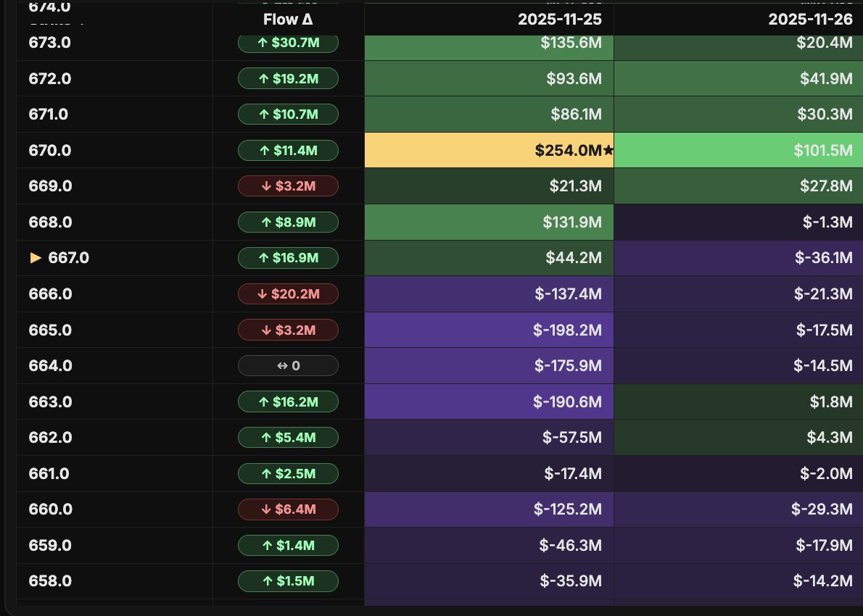Click the green highlighted $101.5M cell
863x616 pixels.
pyautogui.click(x=738, y=150)
